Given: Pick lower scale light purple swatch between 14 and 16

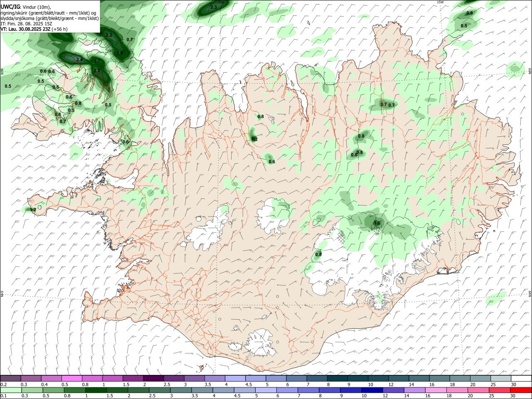Looking at the screenshot, I should [414, 390].
